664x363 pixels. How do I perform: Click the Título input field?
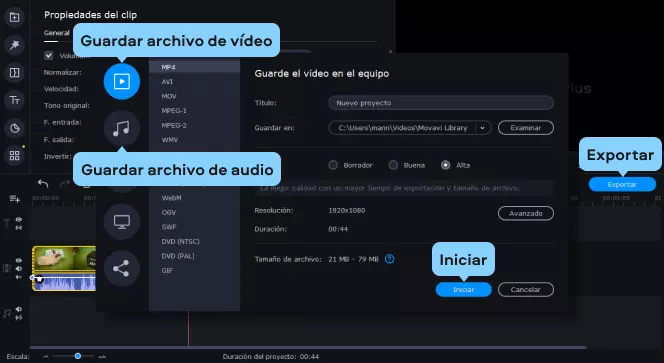pos(441,103)
